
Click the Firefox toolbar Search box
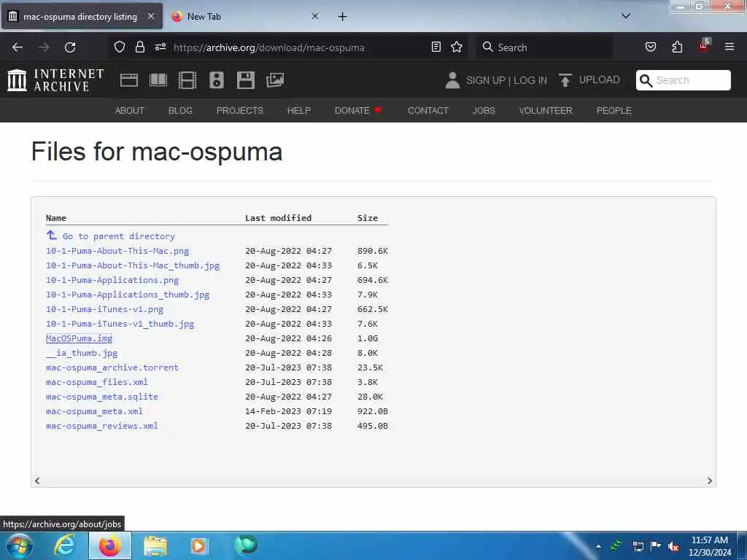[544, 47]
